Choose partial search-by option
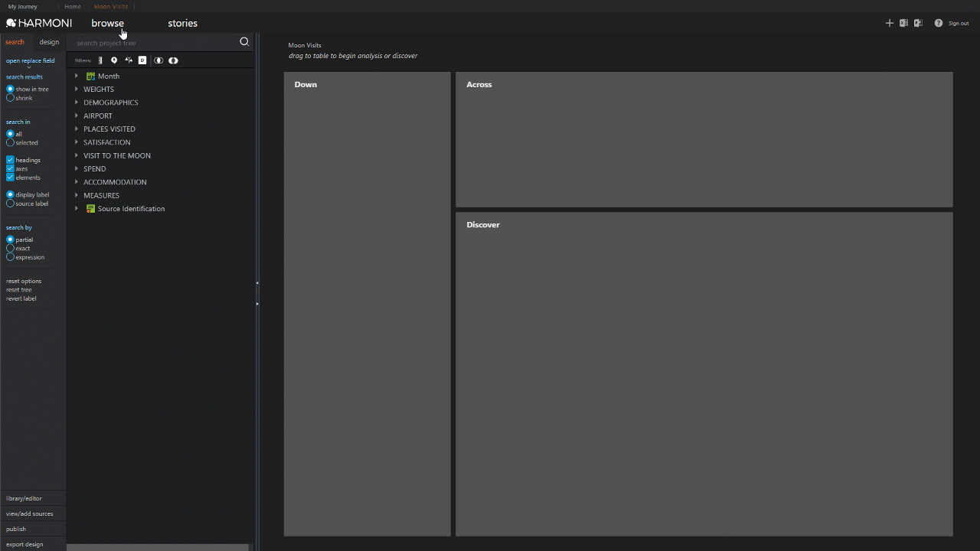Screen dimensions: 980x551 click(x=10, y=240)
